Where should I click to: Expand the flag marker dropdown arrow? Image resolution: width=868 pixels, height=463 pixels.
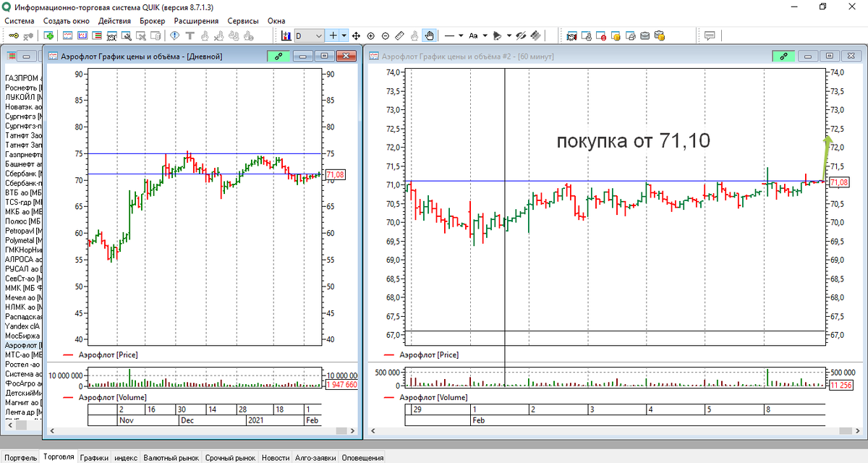508,35
